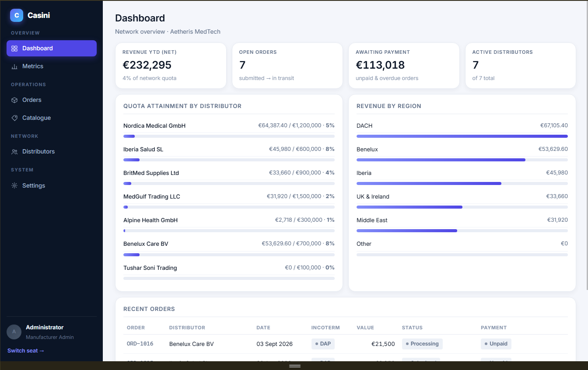Click the Value column header

(365, 328)
